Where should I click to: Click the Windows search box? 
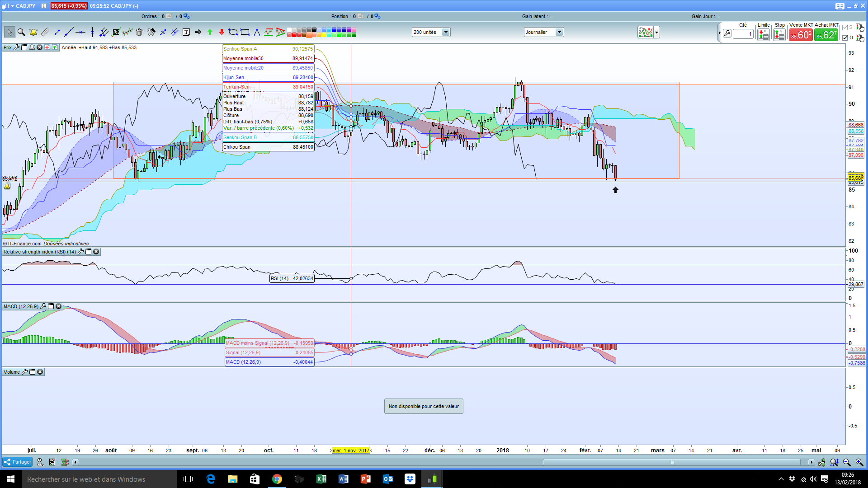[99, 479]
